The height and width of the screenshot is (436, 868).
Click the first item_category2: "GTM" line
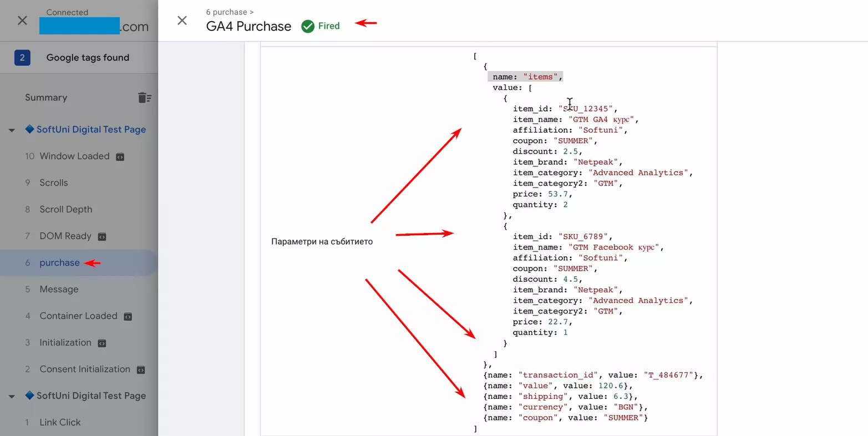pyautogui.click(x=568, y=183)
